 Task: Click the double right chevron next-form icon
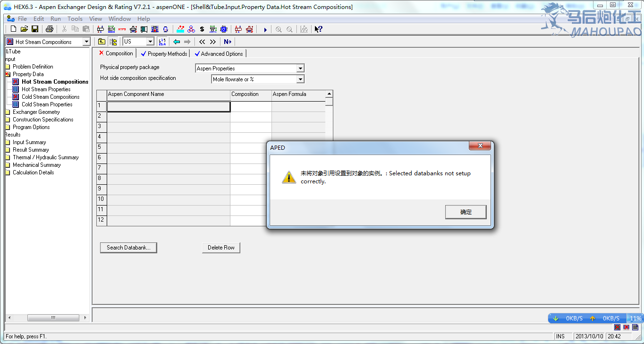[x=213, y=42]
